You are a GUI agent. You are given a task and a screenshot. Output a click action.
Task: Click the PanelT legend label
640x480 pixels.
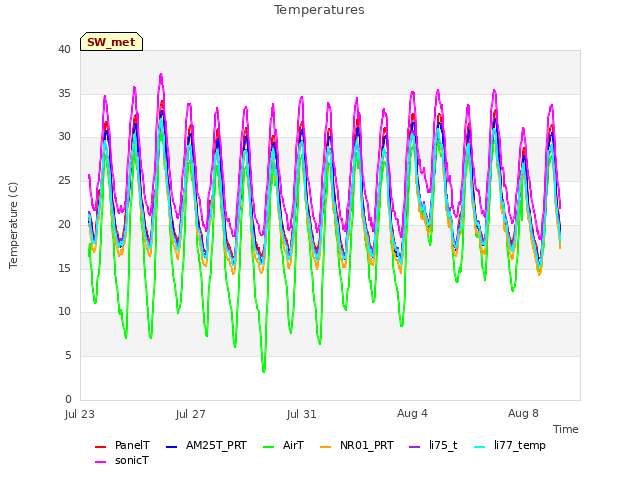[x=132, y=445]
